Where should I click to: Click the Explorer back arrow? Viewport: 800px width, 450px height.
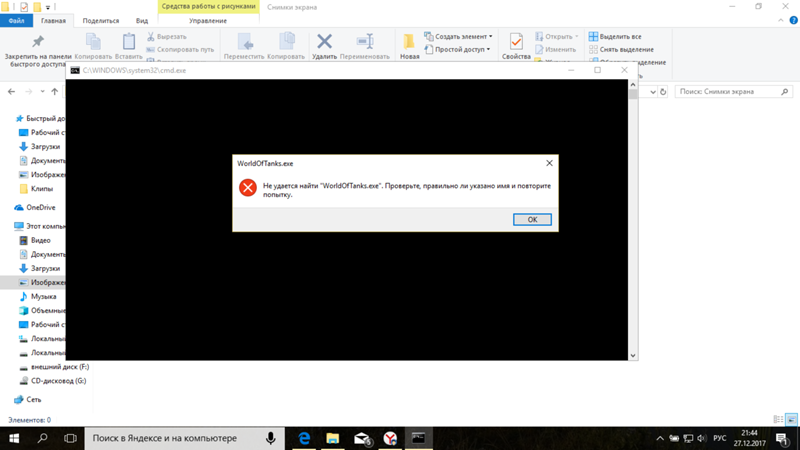tap(11, 92)
